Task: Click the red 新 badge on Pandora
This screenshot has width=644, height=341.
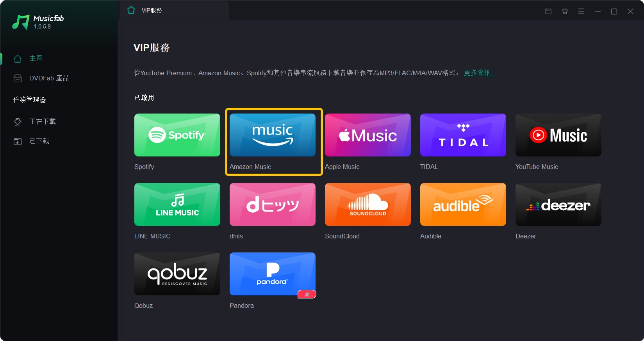Action: click(307, 295)
